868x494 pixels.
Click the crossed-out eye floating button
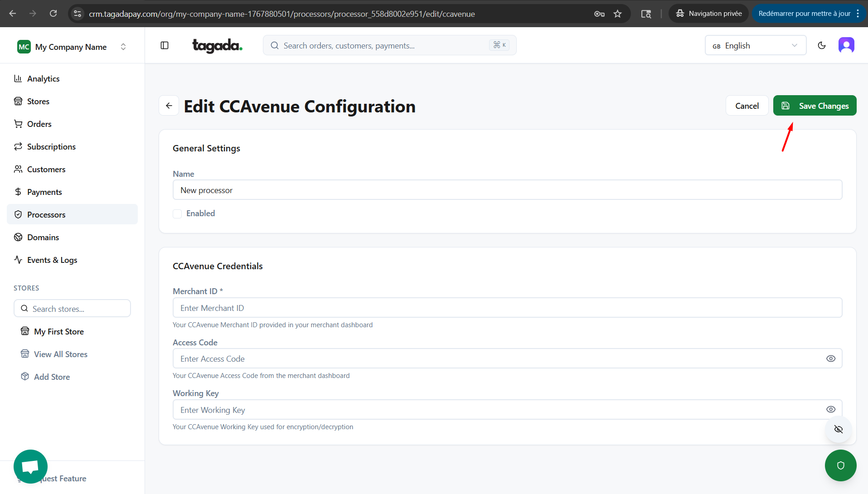click(x=838, y=429)
